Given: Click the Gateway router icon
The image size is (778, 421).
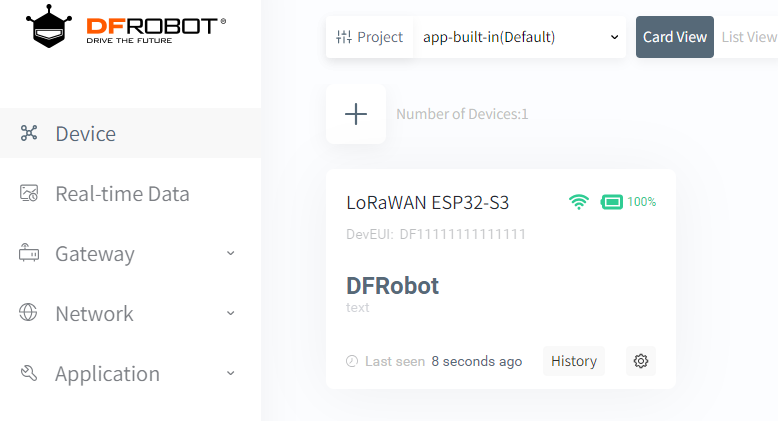Looking at the screenshot, I should tap(29, 253).
